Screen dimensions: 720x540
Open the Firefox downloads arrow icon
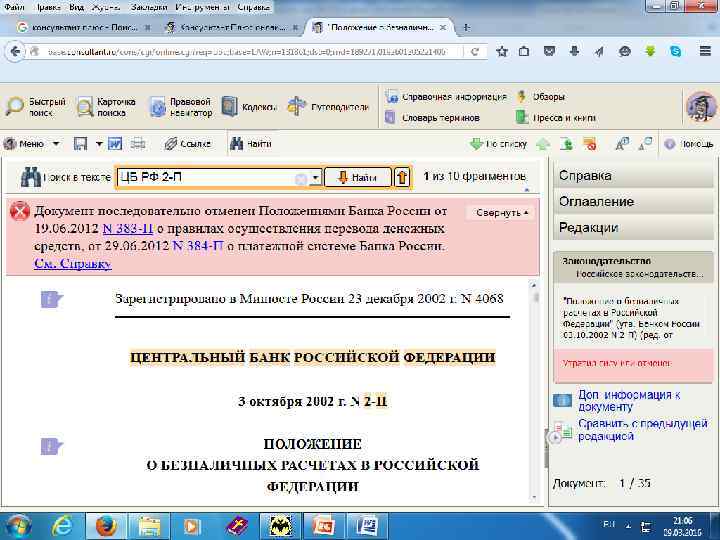tap(574, 51)
